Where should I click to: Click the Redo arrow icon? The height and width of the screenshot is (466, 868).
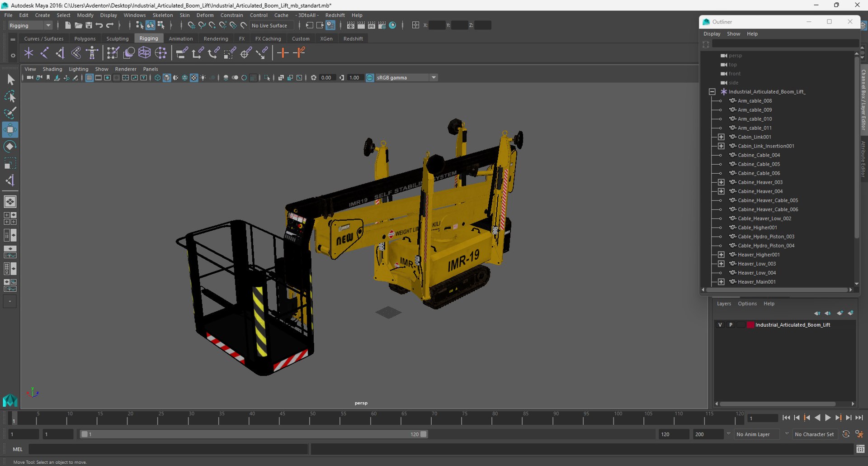tap(109, 25)
